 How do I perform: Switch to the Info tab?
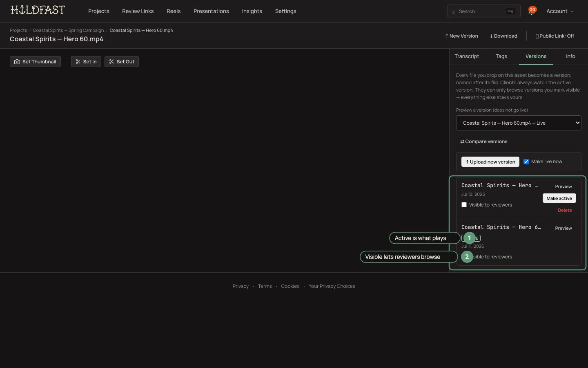[570, 56]
